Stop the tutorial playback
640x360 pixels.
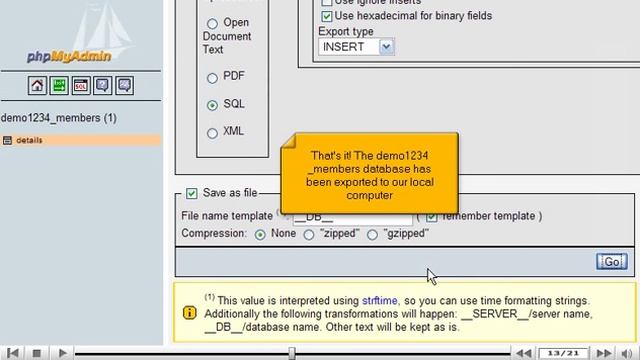tap(37, 353)
